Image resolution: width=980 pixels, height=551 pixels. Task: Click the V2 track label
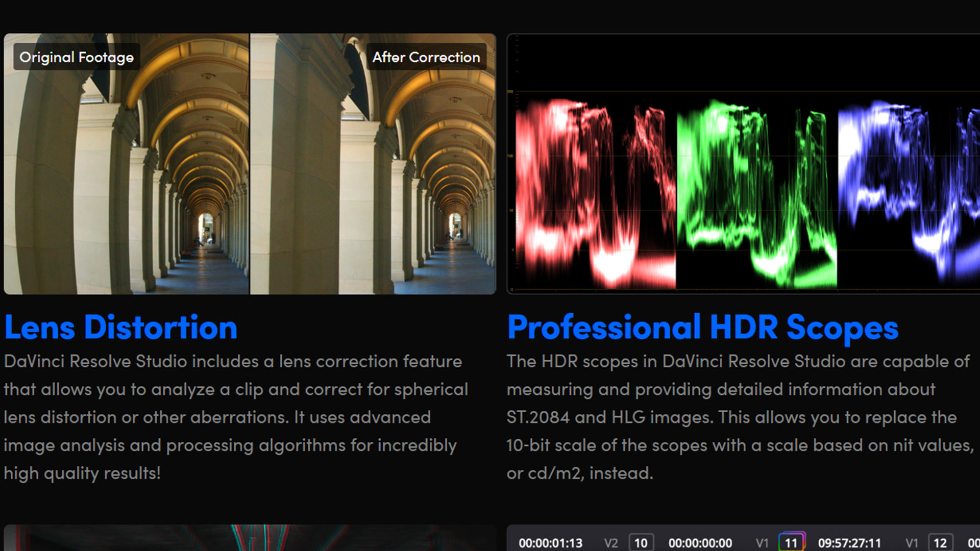[x=611, y=543]
